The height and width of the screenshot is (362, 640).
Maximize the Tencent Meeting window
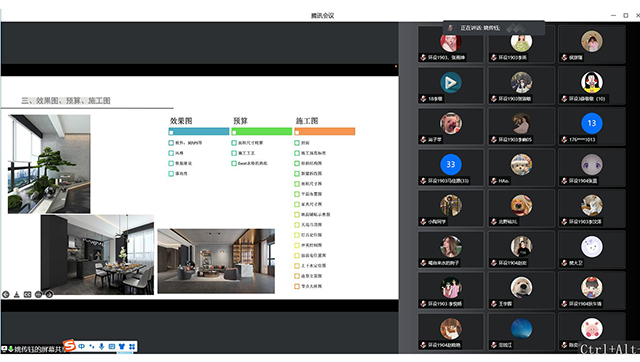tap(626, 16)
